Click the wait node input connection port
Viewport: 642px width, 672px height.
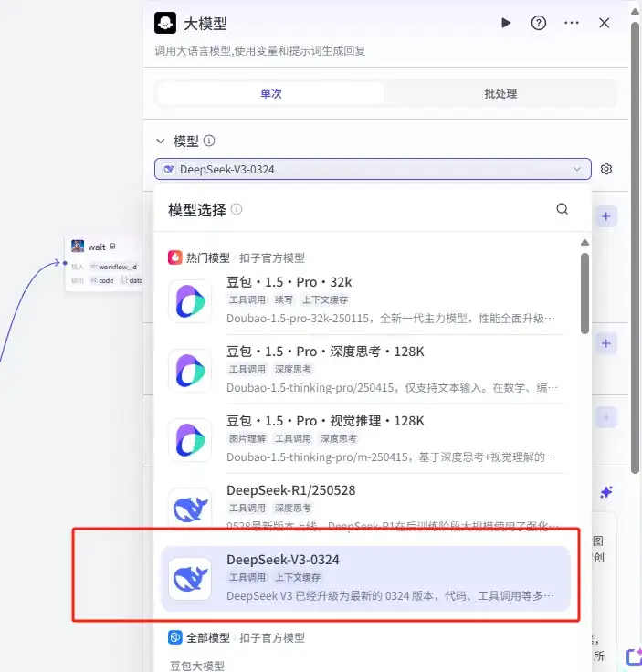65,263
